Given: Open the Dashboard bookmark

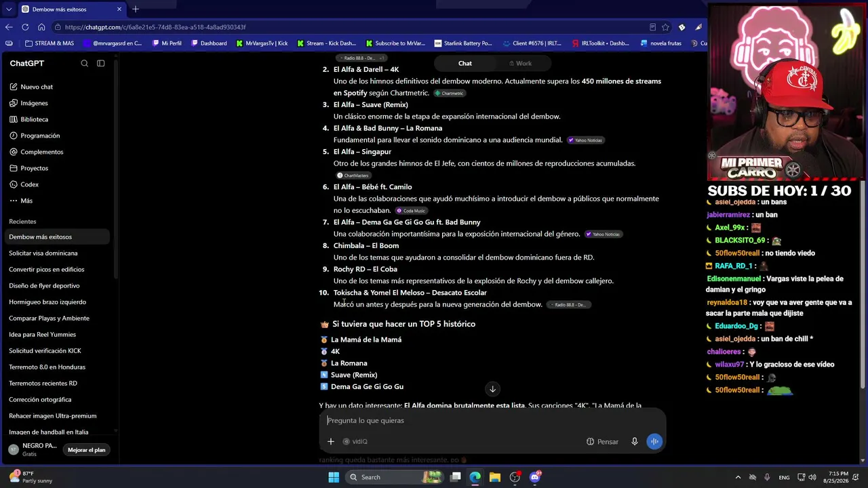Looking at the screenshot, I should point(209,43).
